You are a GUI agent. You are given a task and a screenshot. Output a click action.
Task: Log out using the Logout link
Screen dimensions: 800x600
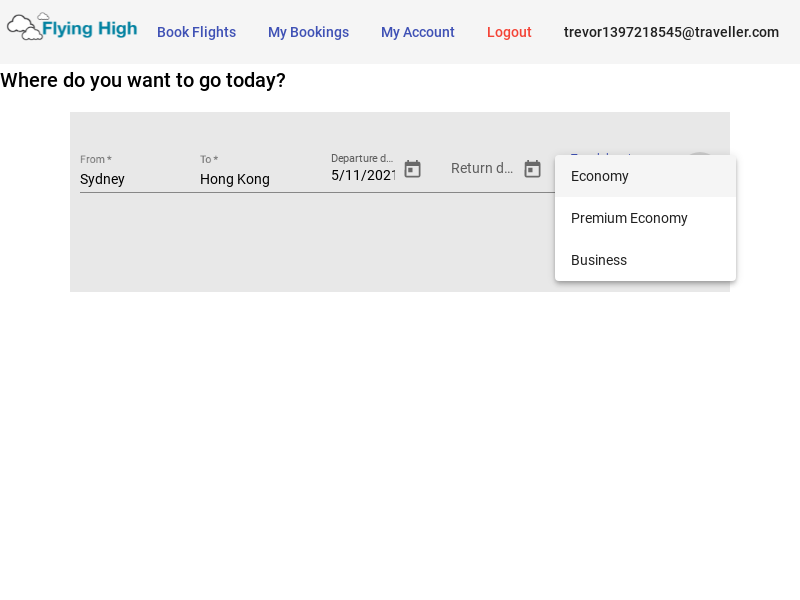coord(509,32)
